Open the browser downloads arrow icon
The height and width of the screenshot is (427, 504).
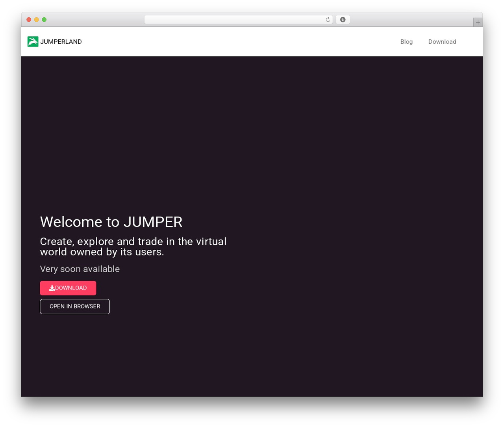[343, 20]
